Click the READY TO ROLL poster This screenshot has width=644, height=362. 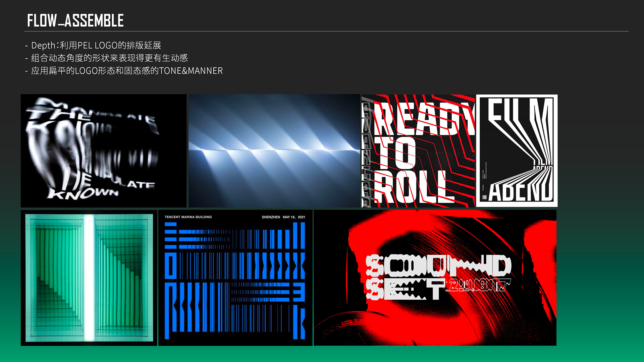point(418,151)
